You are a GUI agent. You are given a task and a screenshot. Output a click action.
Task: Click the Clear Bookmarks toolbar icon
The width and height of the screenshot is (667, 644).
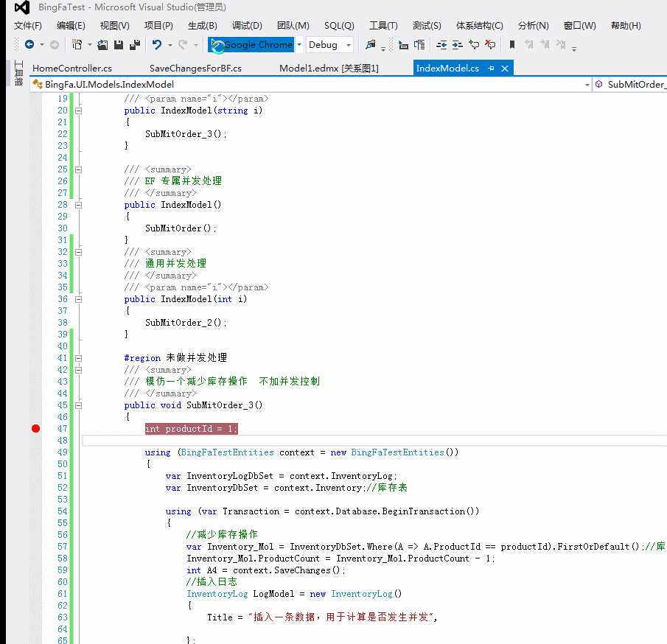[x=561, y=44]
